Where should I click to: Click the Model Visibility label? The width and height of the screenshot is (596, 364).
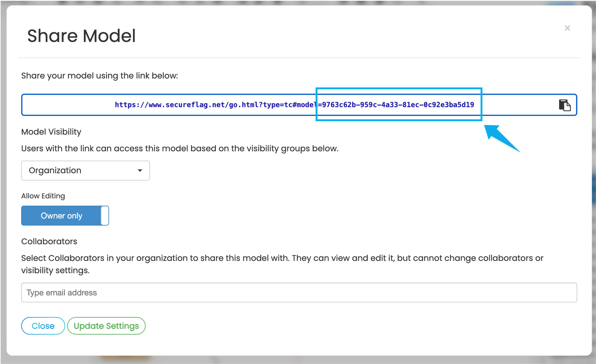(51, 132)
